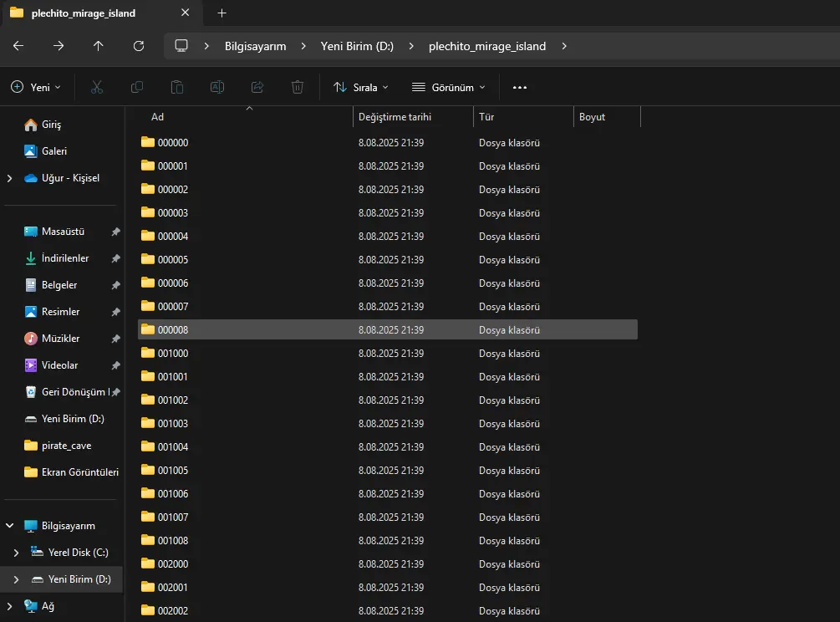
Task: Cut the selected item with scissors icon
Action: [x=97, y=87]
